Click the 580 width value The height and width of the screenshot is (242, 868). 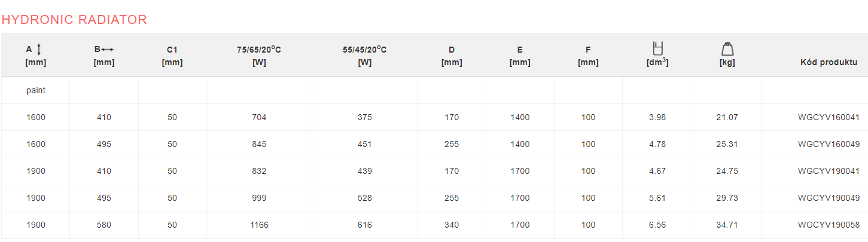(104, 225)
